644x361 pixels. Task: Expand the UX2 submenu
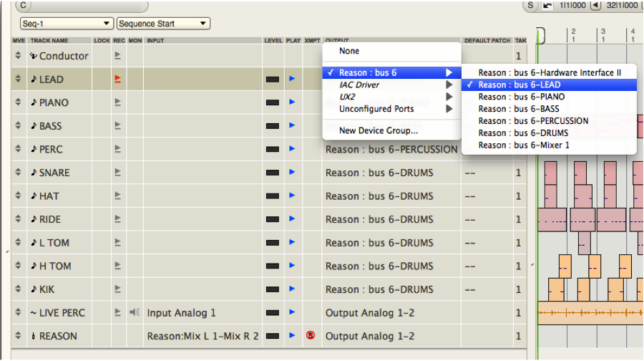pos(392,97)
